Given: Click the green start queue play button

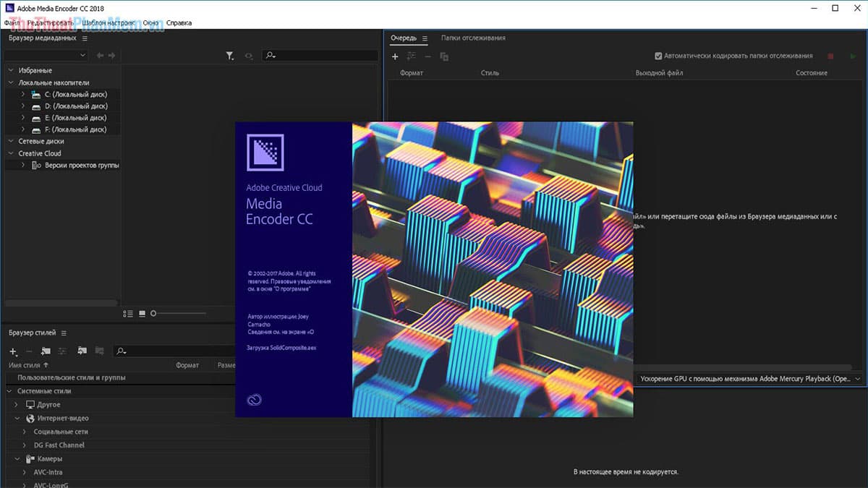Looking at the screenshot, I should point(852,56).
